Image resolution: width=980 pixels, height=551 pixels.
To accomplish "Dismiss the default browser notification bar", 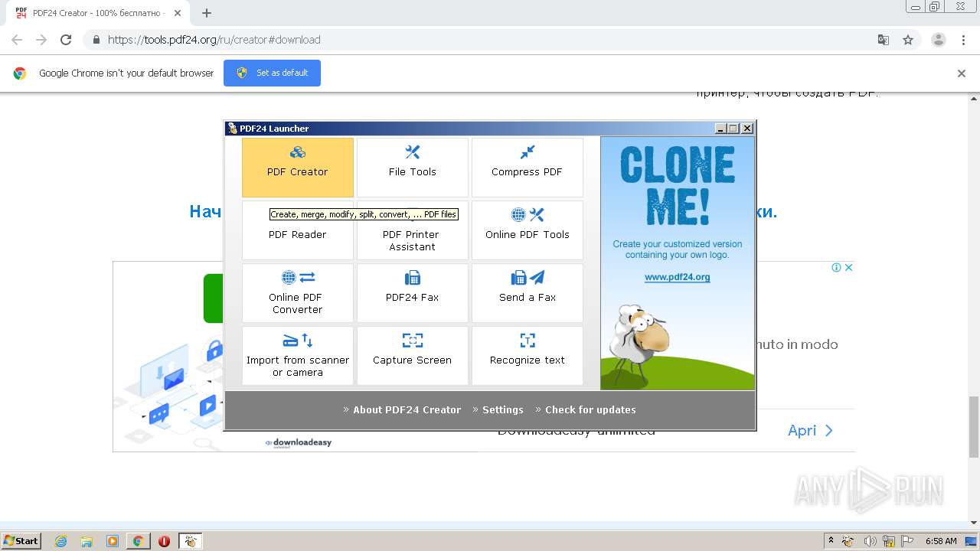I will pyautogui.click(x=962, y=73).
